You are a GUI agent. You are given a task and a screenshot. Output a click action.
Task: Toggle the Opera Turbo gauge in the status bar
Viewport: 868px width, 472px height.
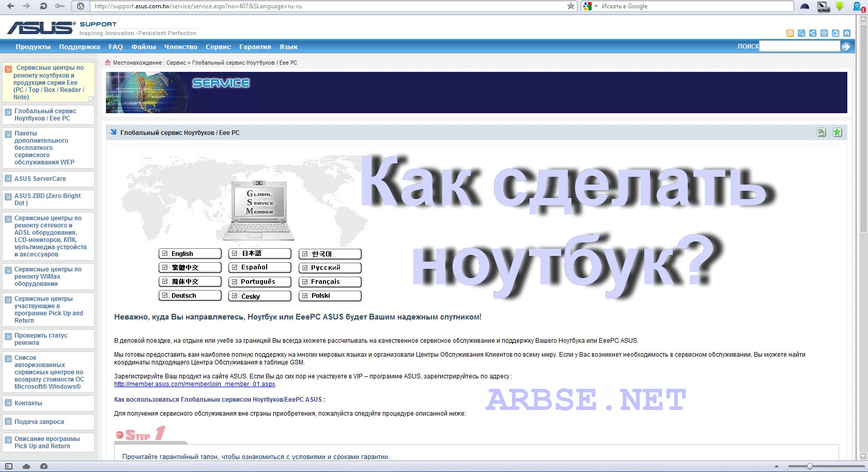coord(44,466)
